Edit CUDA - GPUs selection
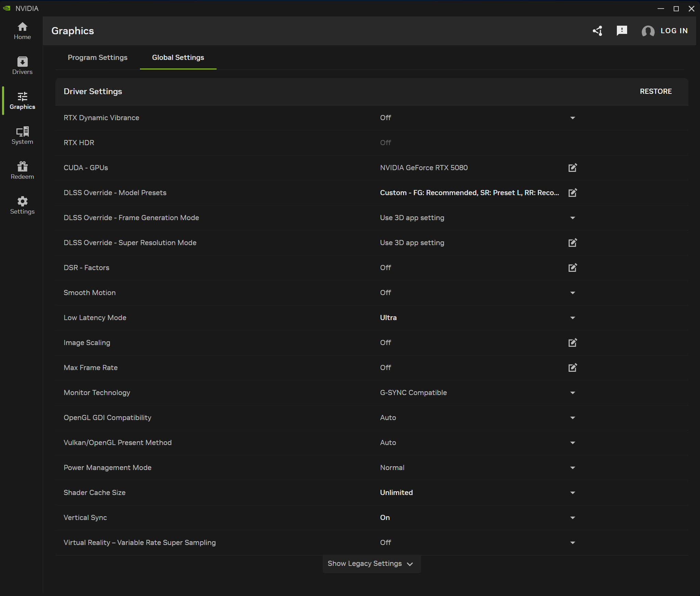 pyautogui.click(x=572, y=168)
